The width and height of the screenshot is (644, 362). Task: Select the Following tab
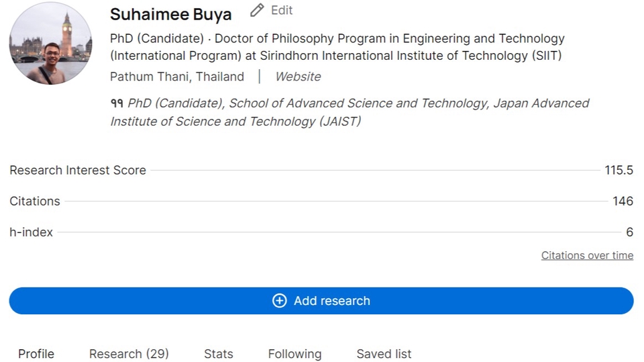click(294, 354)
